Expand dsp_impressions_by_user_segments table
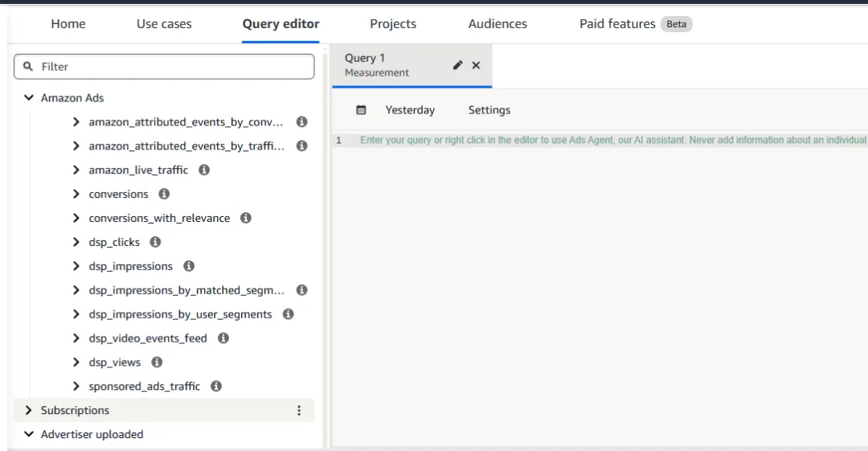 (76, 314)
